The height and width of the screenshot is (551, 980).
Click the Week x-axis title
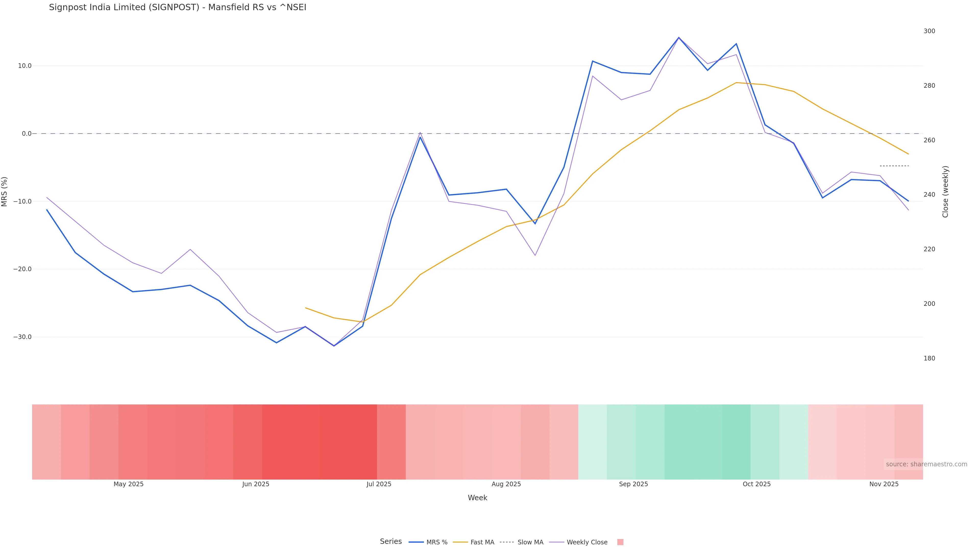[x=477, y=498]
